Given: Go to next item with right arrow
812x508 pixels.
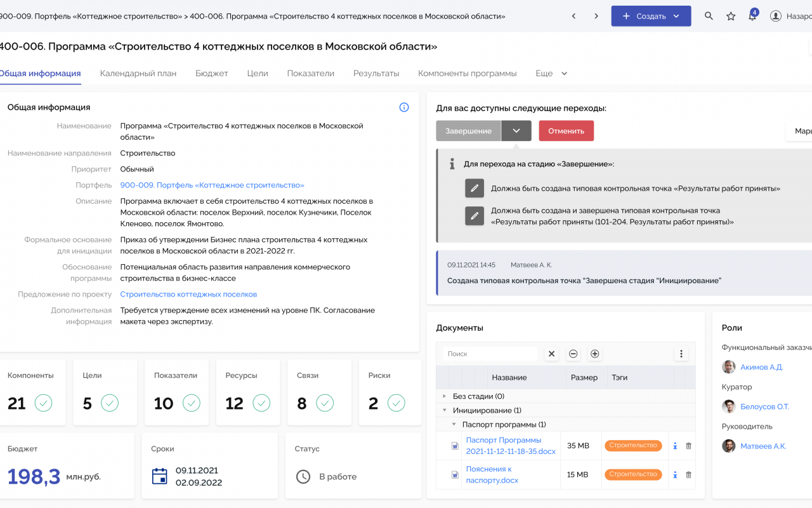Looking at the screenshot, I should click(x=596, y=16).
